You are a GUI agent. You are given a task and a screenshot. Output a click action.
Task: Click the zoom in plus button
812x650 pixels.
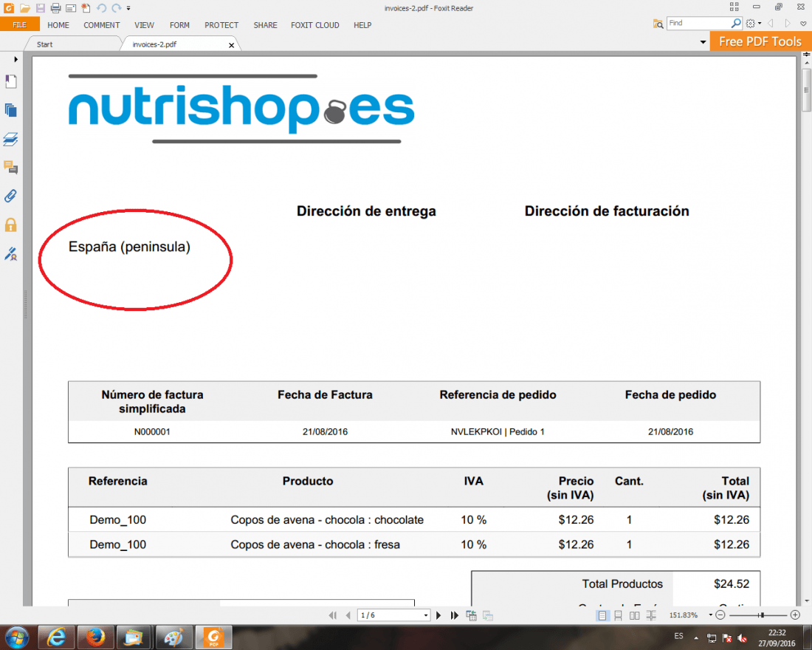pos(796,615)
